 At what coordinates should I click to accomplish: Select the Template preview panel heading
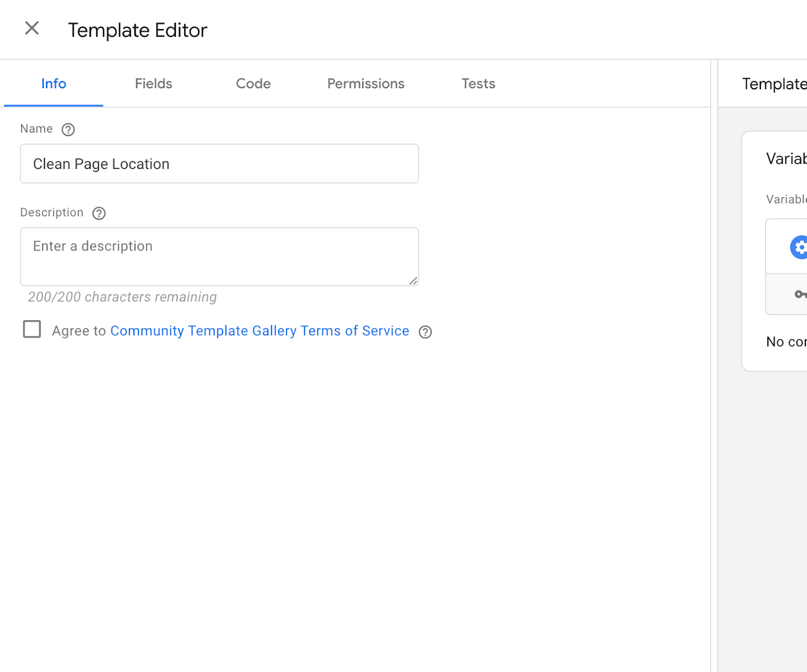point(774,84)
